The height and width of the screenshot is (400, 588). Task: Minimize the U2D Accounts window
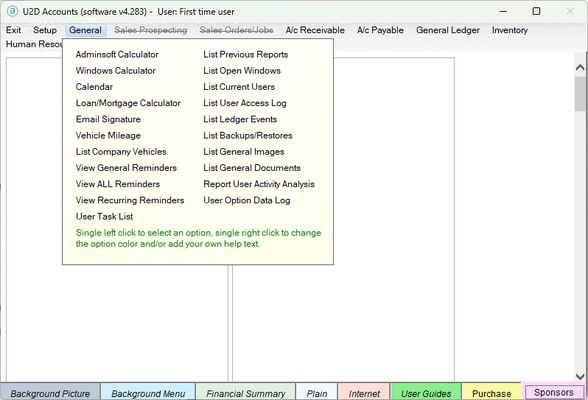[503, 11]
